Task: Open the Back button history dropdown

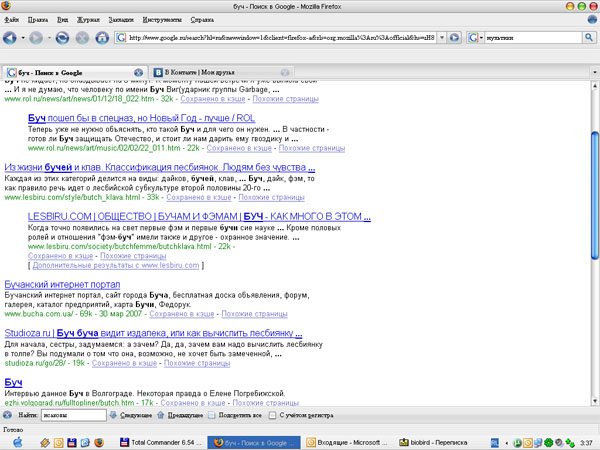Action: (24, 38)
